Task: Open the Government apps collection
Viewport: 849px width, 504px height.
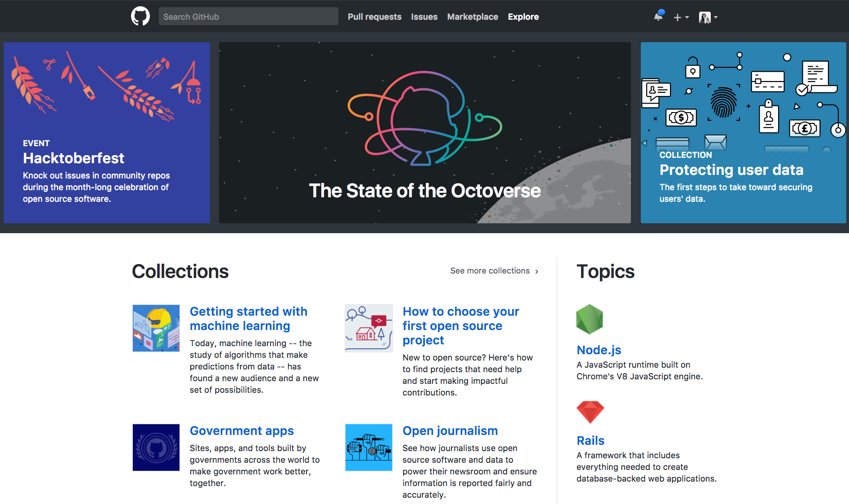Action: point(242,430)
